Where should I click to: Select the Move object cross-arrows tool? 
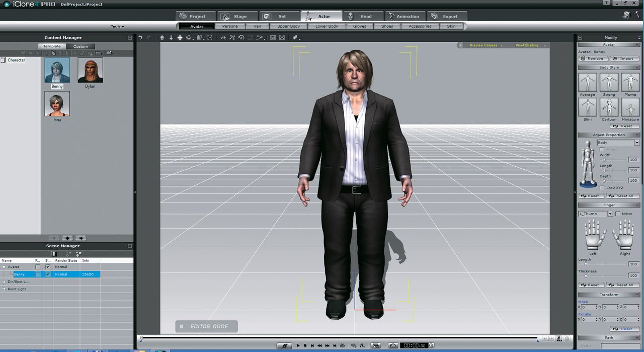(x=180, y=38)
